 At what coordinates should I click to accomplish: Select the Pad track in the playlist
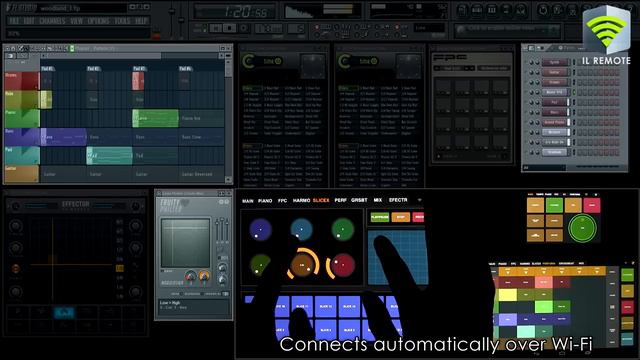(22, 156)
